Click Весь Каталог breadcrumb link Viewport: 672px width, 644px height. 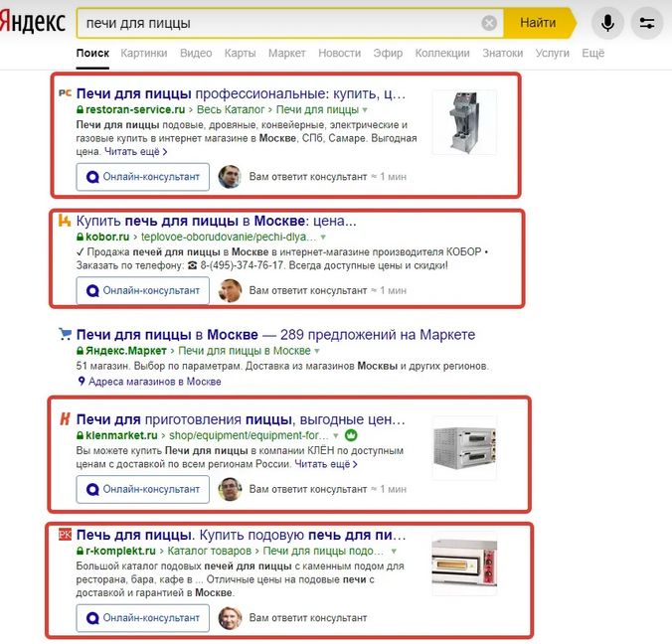coord(231,109)
